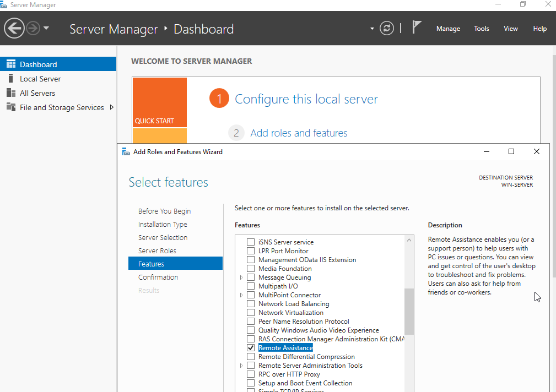Check the RPC over HTTP Proxy checkbox
This screenshot has height=392, width=556.
[x=251, y=374]
